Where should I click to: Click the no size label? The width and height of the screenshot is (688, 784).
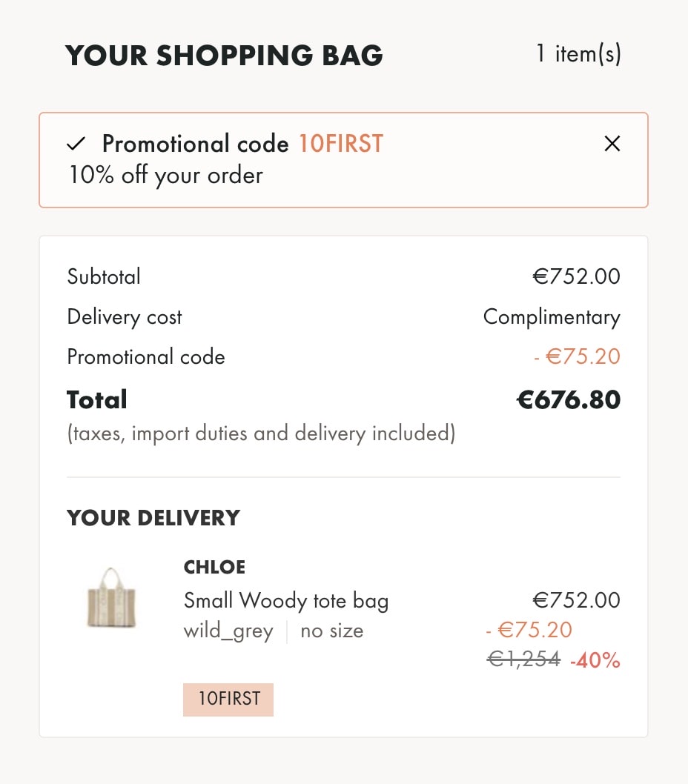(x=331, y=631)
